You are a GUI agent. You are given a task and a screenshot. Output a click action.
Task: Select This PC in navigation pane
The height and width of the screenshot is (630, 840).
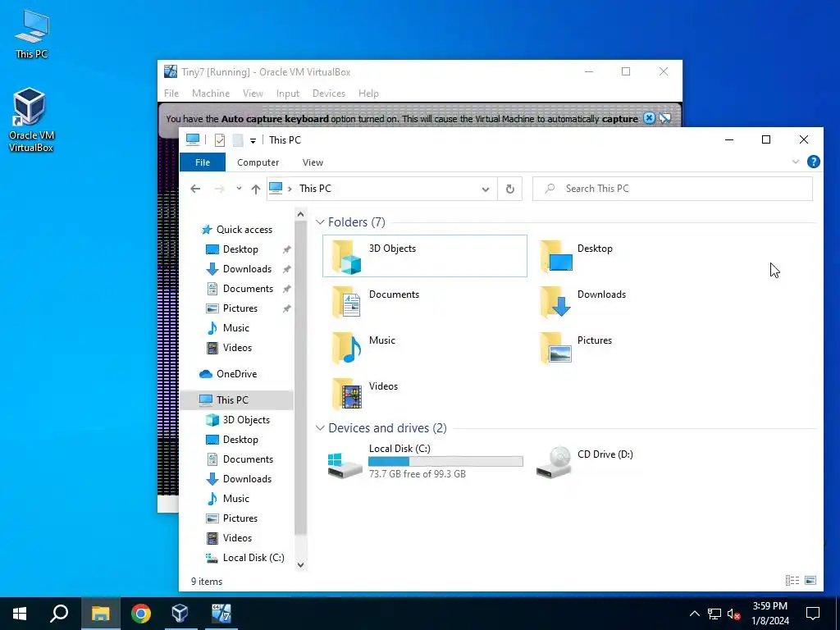[x=237, y=399]
